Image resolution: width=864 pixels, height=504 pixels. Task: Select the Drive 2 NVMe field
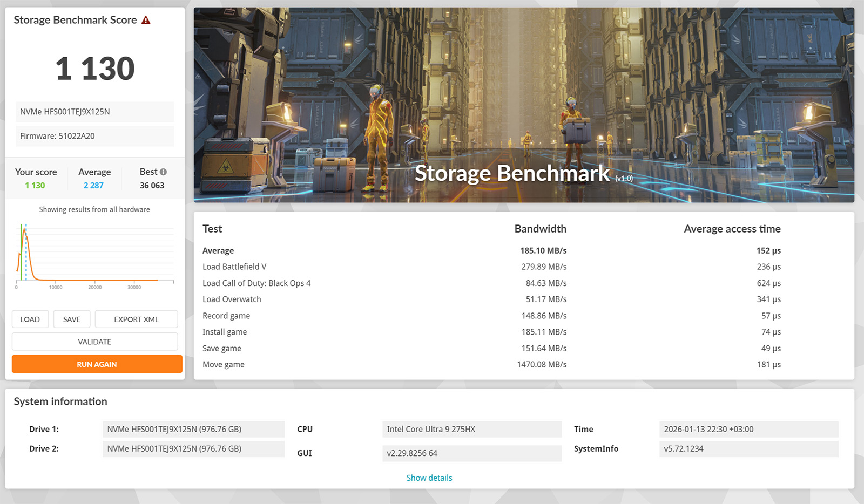tap(193, 449)
